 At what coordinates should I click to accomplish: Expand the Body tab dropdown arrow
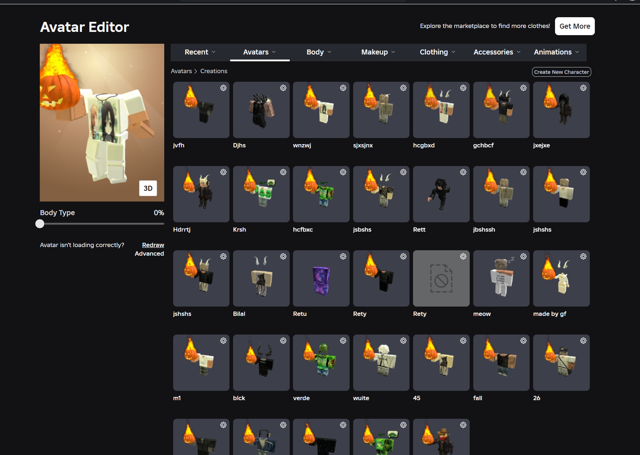coord(329,52)
